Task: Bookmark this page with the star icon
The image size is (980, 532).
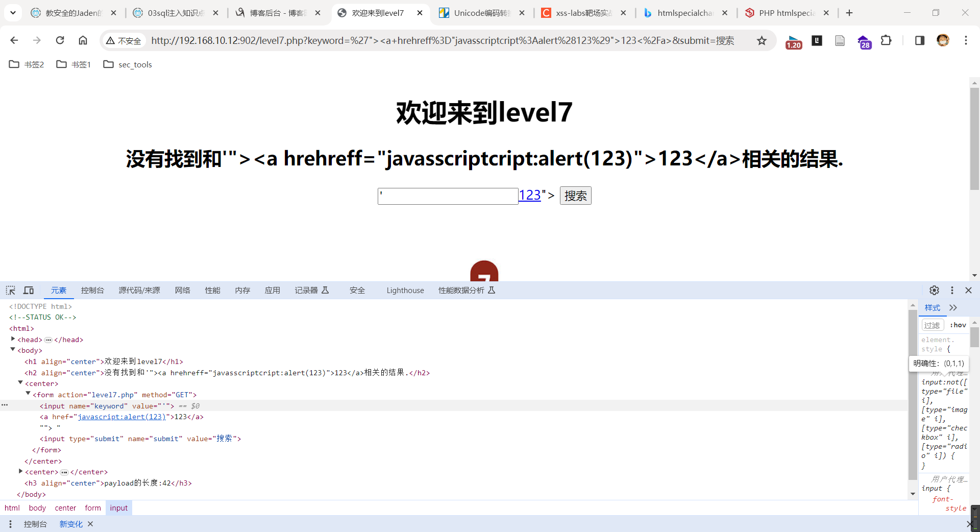Action: 762,40
